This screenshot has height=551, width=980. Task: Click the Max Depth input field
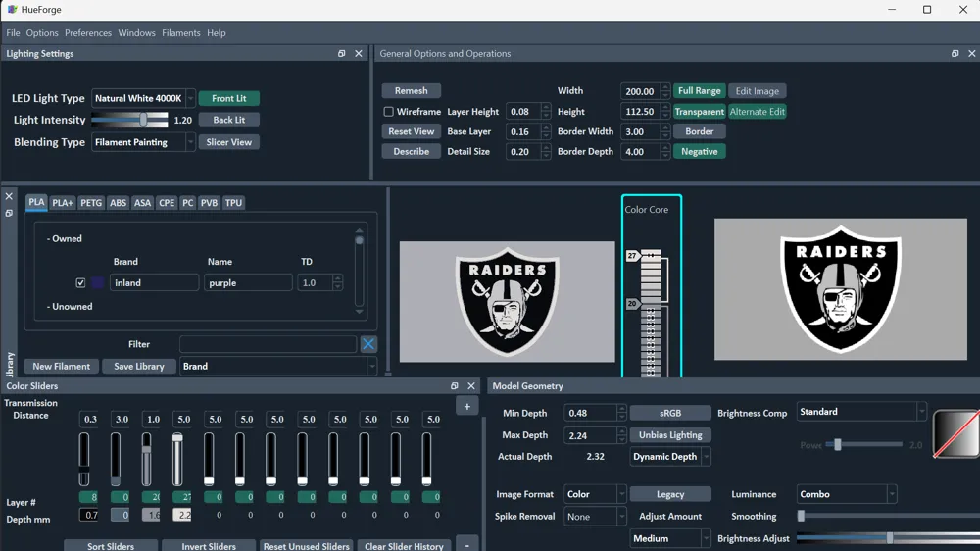coord(590,435)
